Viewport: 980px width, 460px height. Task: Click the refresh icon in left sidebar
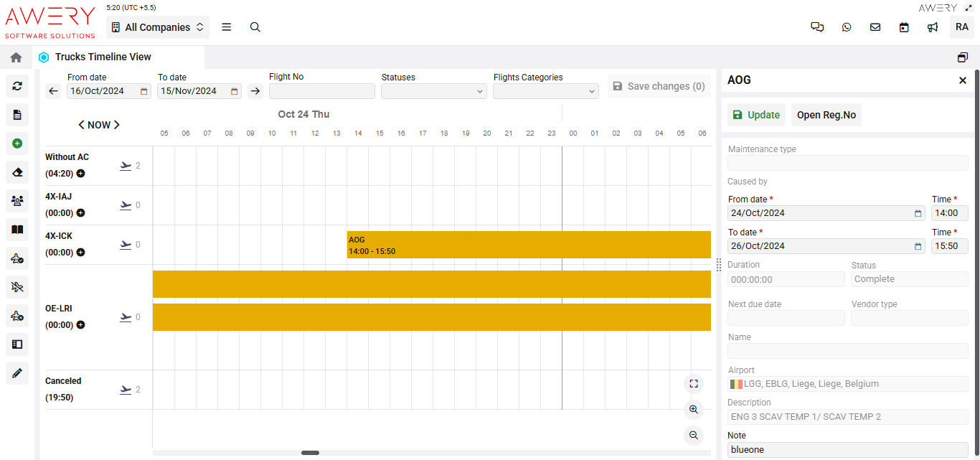(17, 86)
